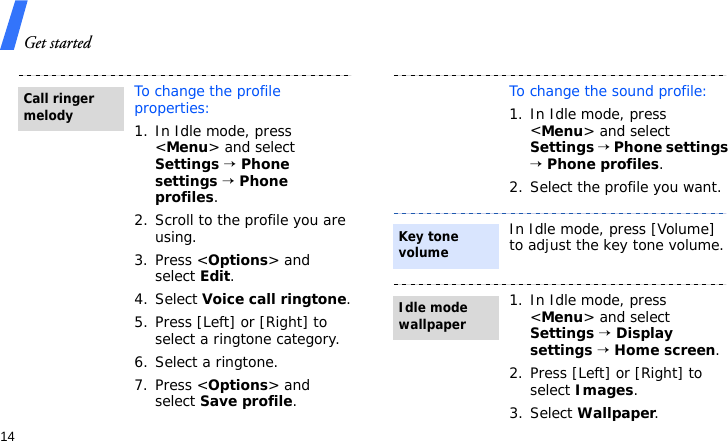This screenshot has width=728, height=441.
Task: Select the "Key tone volume" label box
Action: tap(446, 245)
